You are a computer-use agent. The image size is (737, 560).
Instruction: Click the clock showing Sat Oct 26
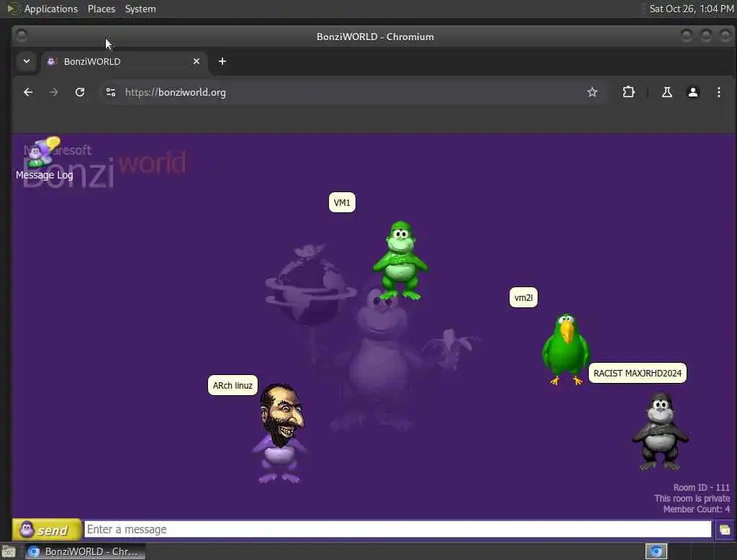[x=692, y=9]
